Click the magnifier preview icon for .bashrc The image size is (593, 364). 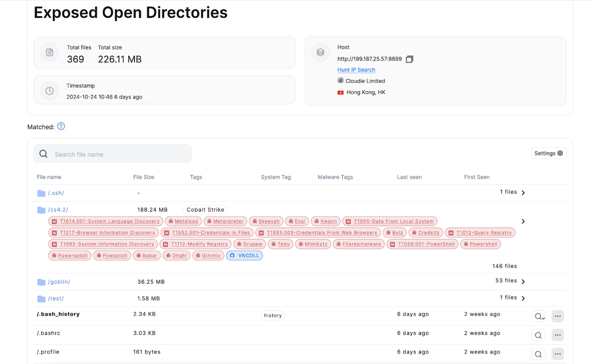click(x=538, y=335)
